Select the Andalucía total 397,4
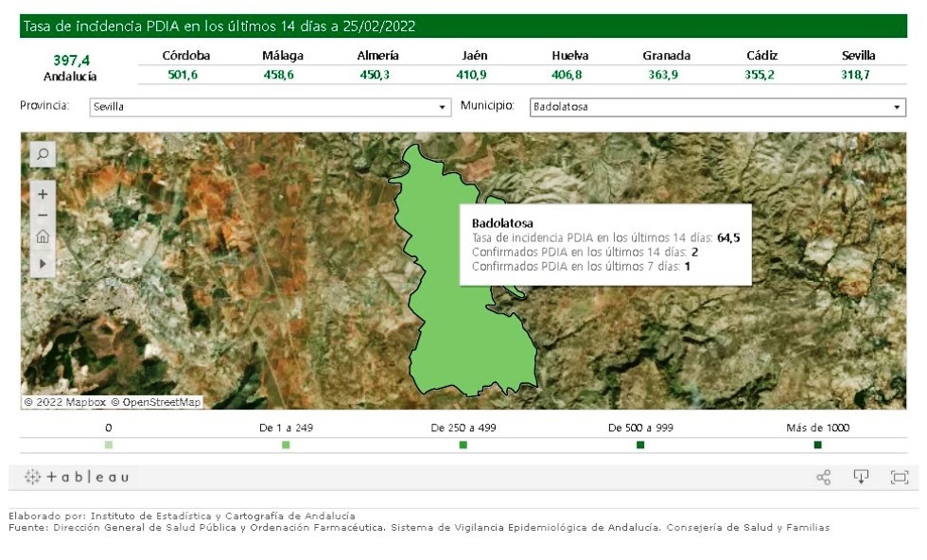 tap(71, 60)
